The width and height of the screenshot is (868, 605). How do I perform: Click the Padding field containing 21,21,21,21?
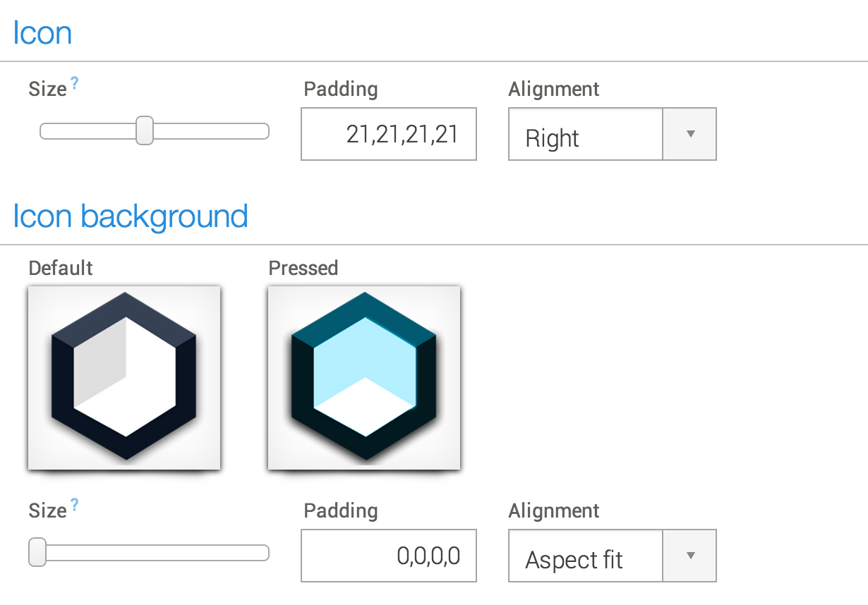point(389,134)
